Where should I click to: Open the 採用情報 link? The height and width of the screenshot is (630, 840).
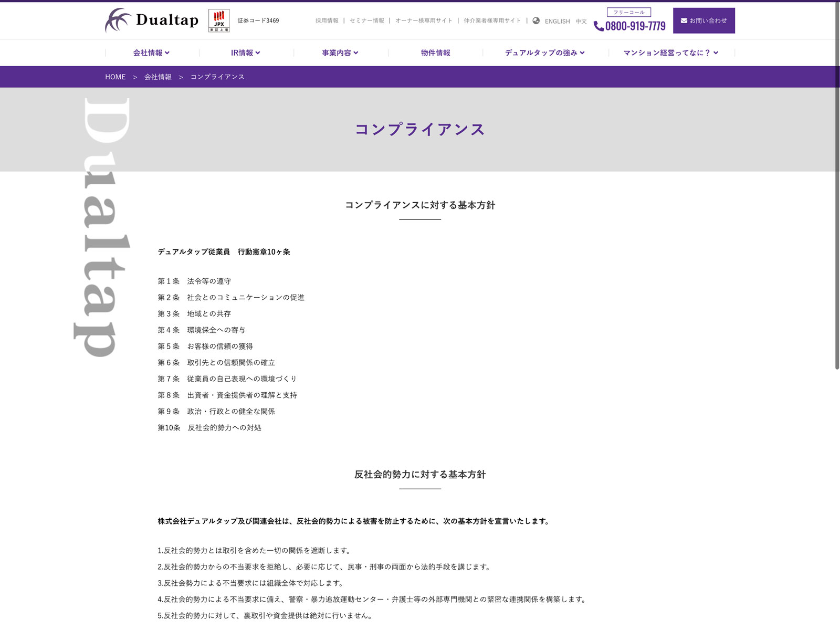pos(327,21)
